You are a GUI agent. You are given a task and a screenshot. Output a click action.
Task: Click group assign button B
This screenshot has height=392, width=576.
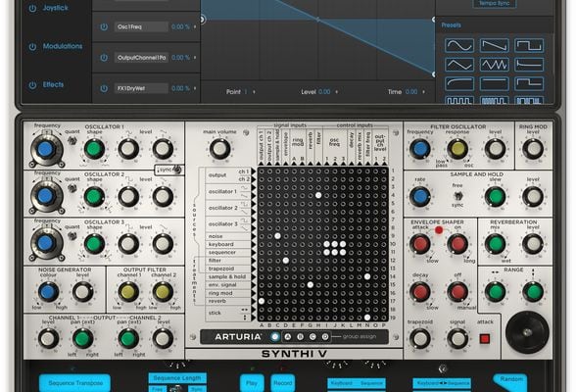pos(300,336)
